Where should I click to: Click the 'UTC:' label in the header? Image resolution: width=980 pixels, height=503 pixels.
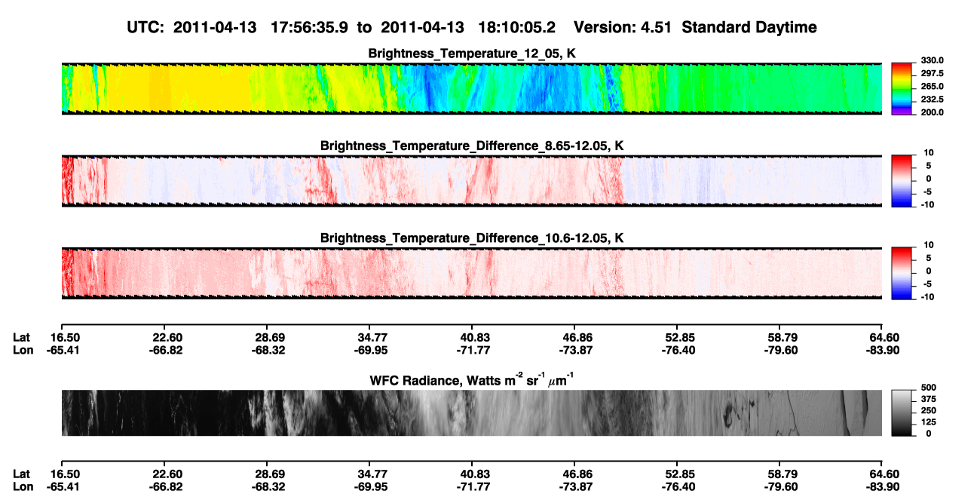coord(145,28)
